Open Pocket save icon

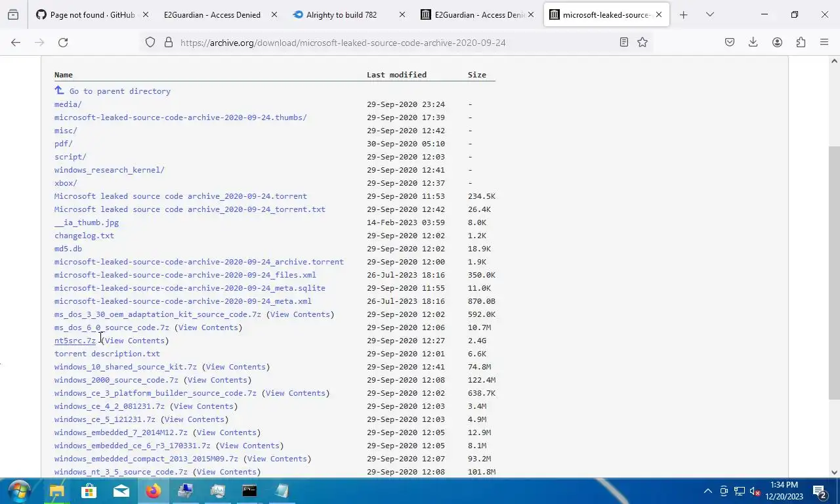(x=730, y=42)
